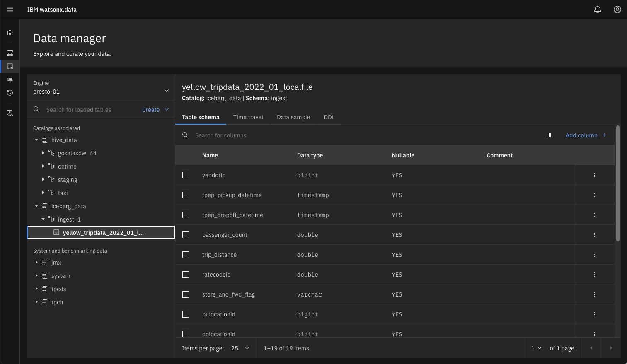Check the trip_distance checkbox
The width and height of the screenshot is (627, 364).
(186, 255)
